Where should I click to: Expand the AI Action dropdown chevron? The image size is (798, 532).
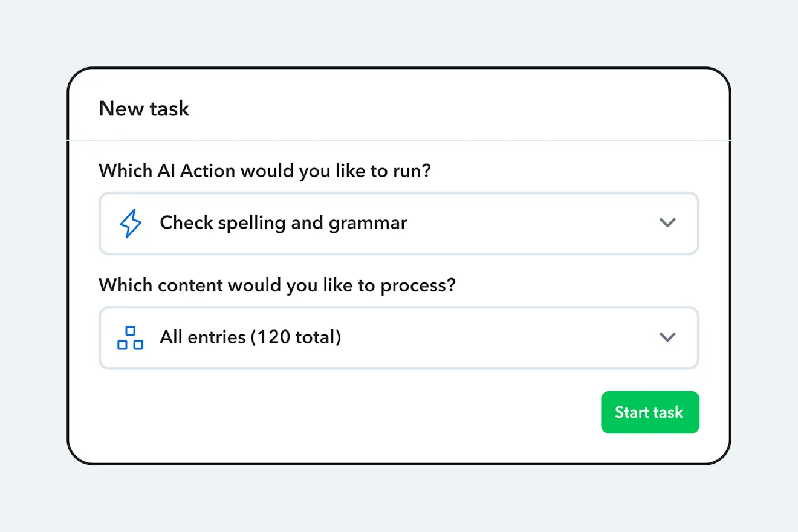(667, 223)
